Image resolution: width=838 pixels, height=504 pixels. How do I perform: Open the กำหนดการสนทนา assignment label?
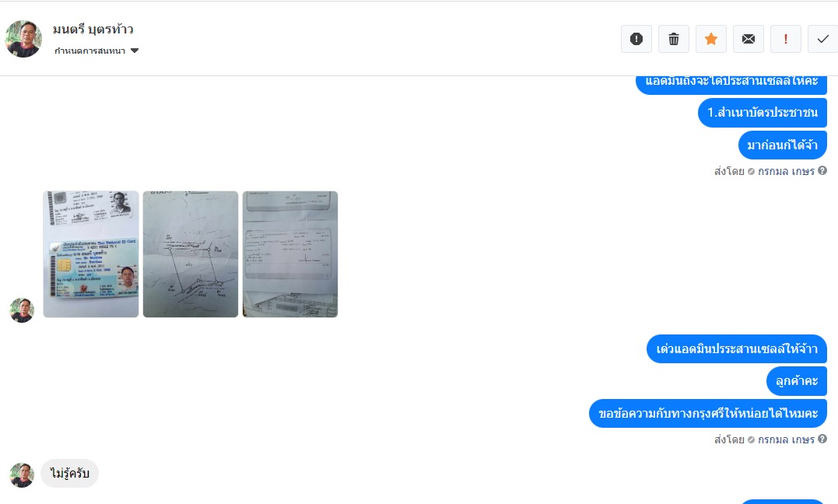click(x=89, y=51)
